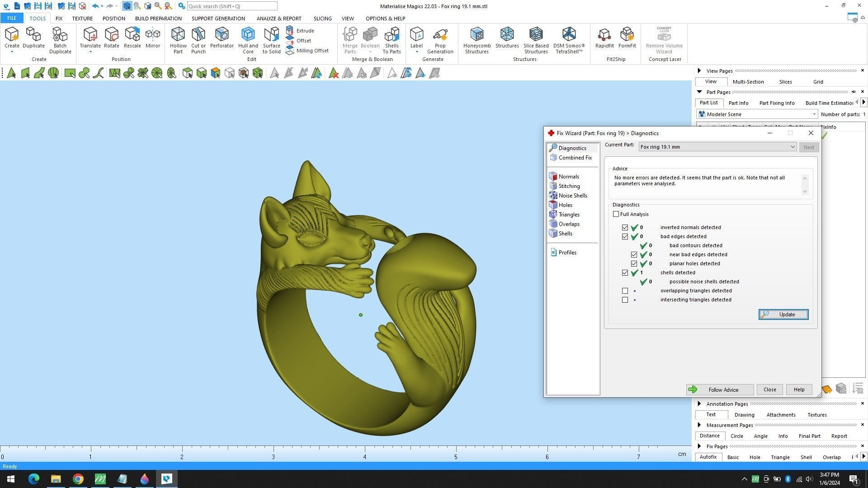Screen dimensions: 868x488
Task: Enable intersecting triangles detected checkbox
Action: pos(625,300)
